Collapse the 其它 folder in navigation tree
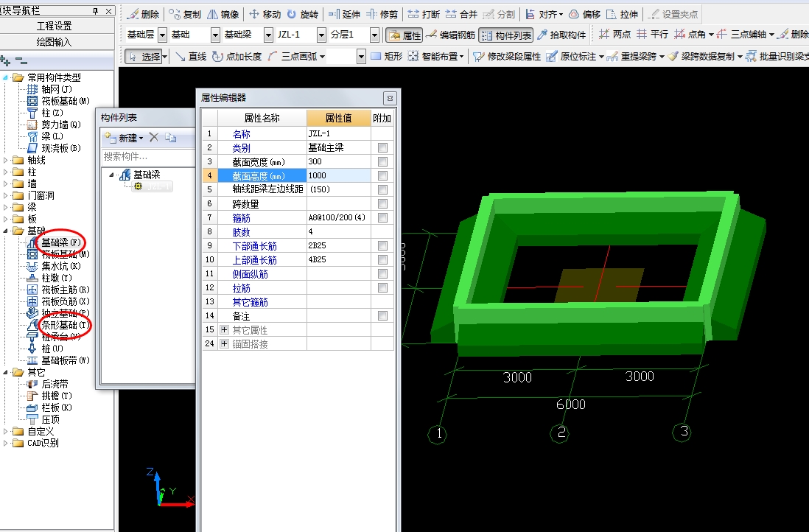The image size is (809, 532). (x=6, y=372)
